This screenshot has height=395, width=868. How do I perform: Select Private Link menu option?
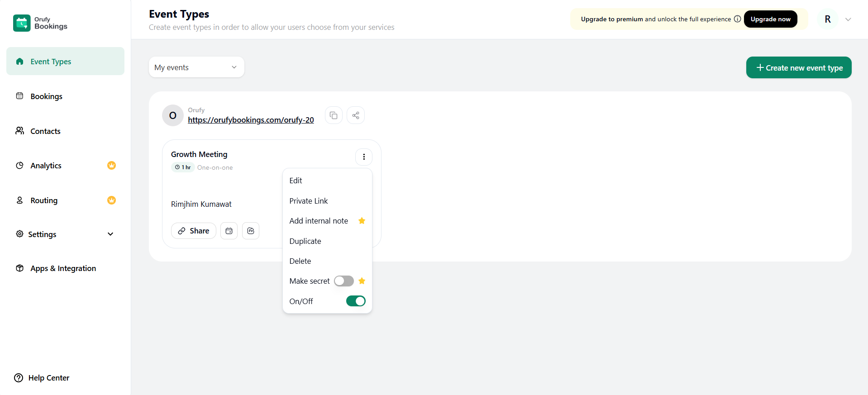[309, 201]
